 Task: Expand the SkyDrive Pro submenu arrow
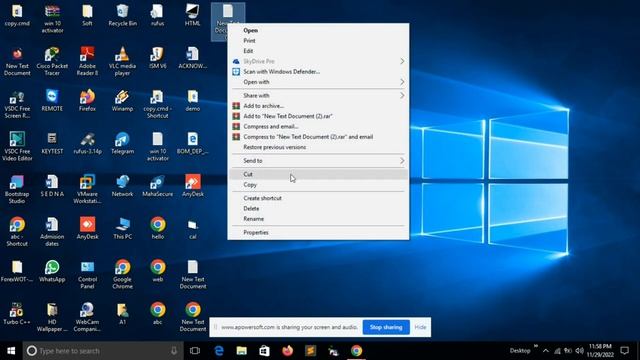click(x=402, y=61)
